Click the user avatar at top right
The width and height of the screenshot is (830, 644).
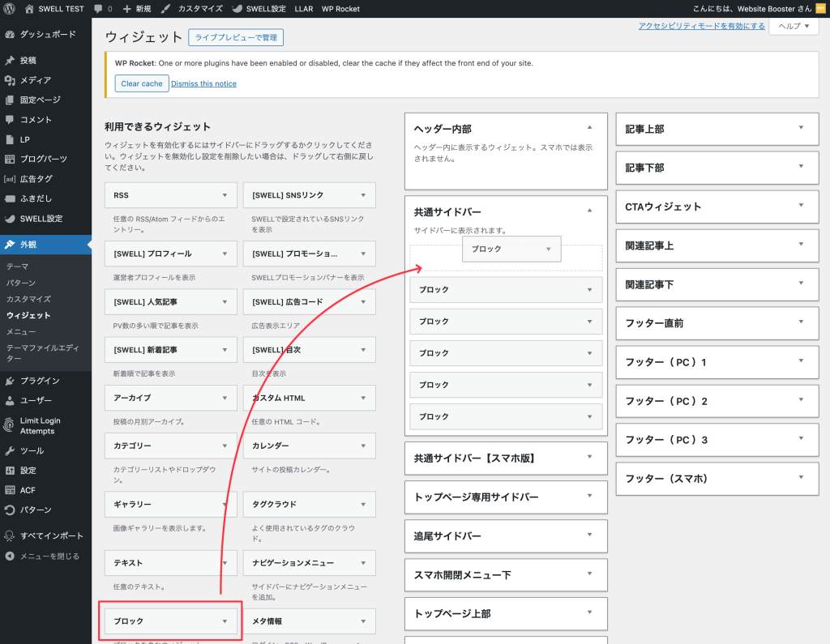tap(820, 9)
